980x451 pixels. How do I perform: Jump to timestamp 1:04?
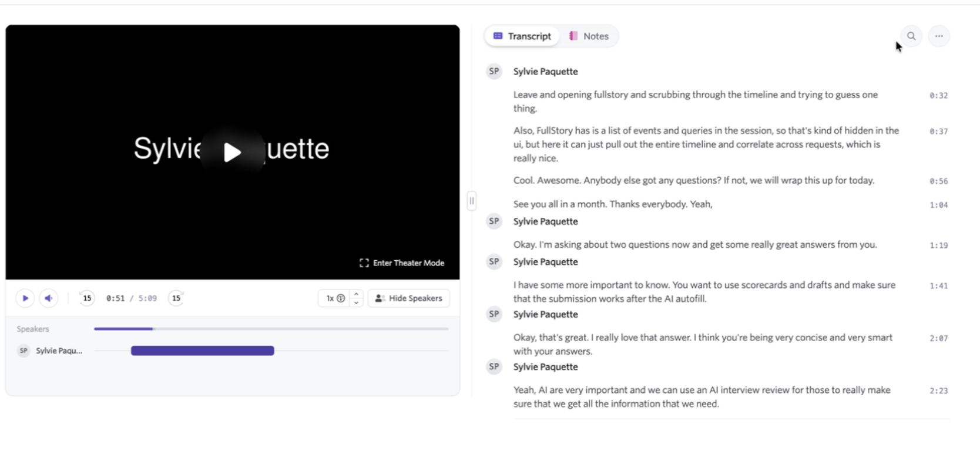[938, 205]
